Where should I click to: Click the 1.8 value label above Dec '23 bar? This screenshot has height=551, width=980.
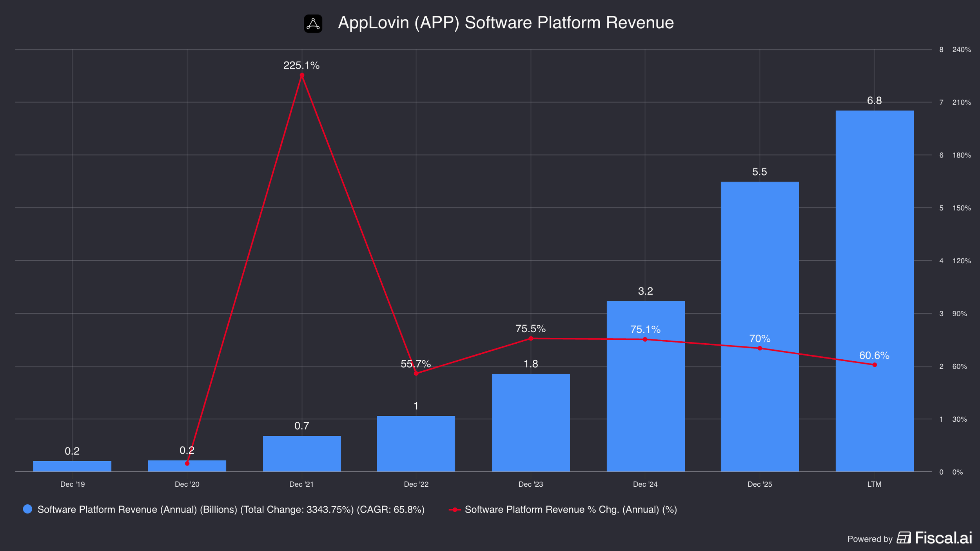tap(531, 364)
